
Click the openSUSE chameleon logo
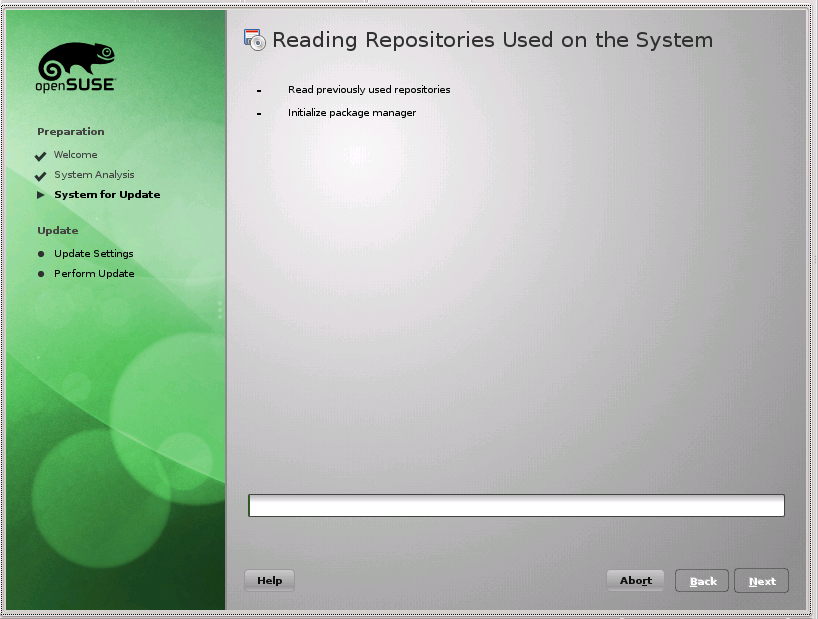(76, 67)
